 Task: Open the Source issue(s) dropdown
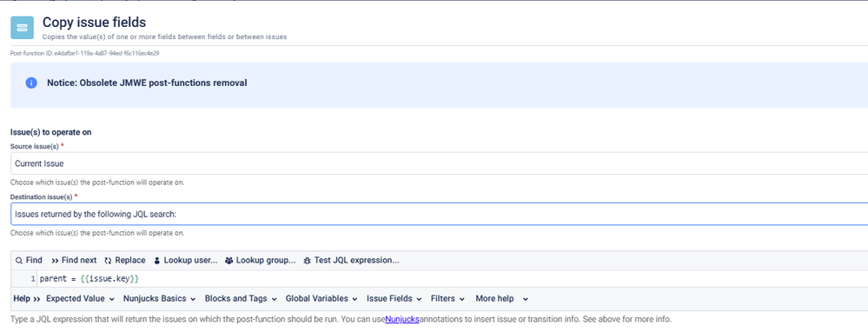click(439, 163)
